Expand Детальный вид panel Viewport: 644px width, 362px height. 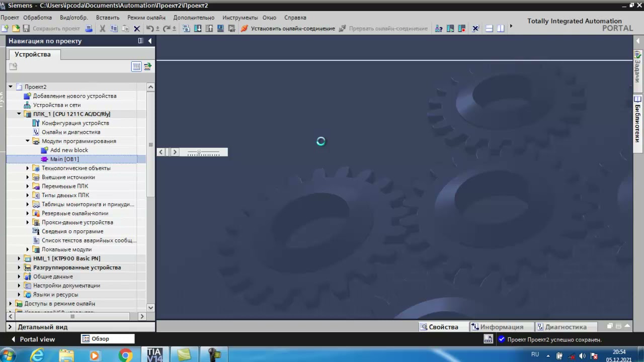click(10, 327)
